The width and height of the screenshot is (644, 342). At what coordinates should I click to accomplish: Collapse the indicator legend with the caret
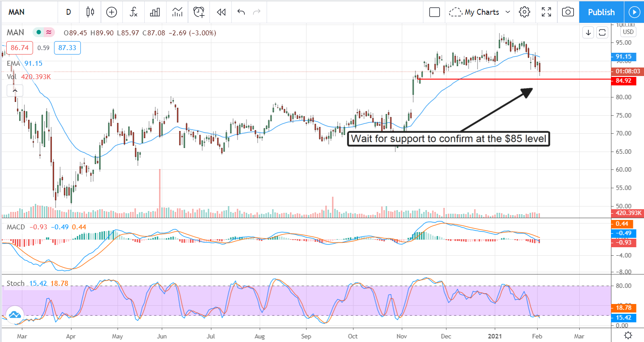[15, 91]
